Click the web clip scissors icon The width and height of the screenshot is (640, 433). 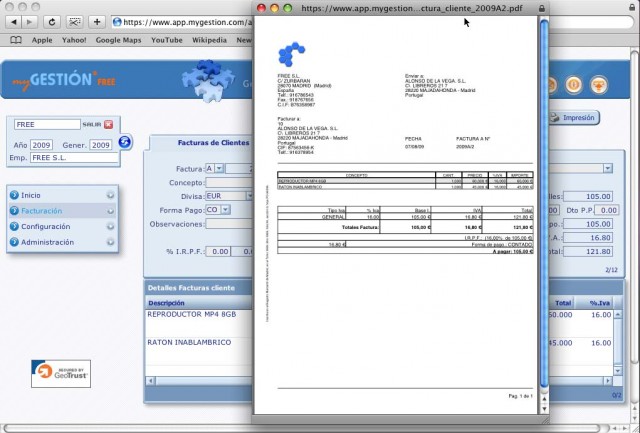coord(74,22)
